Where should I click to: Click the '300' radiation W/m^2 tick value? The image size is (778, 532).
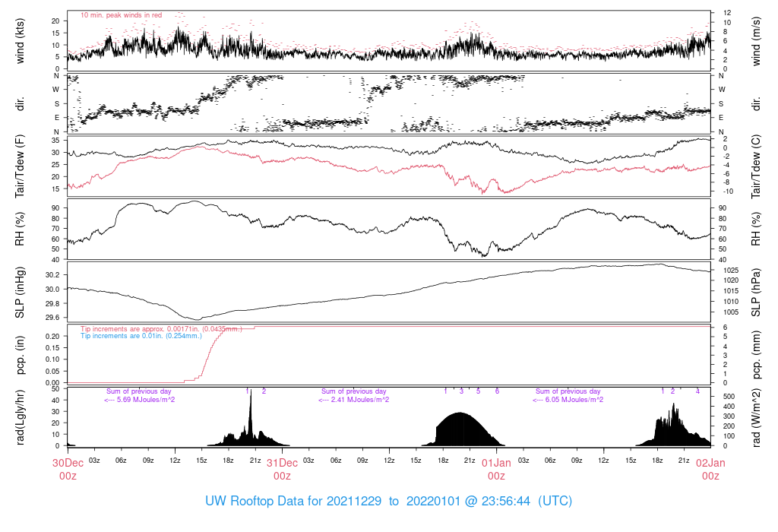(729, 416)
